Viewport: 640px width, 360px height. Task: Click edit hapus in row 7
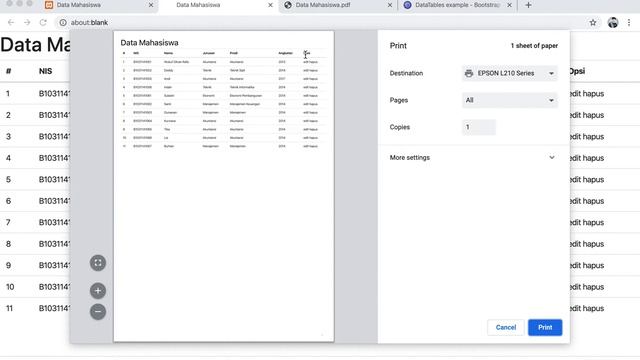click(587, 222)
